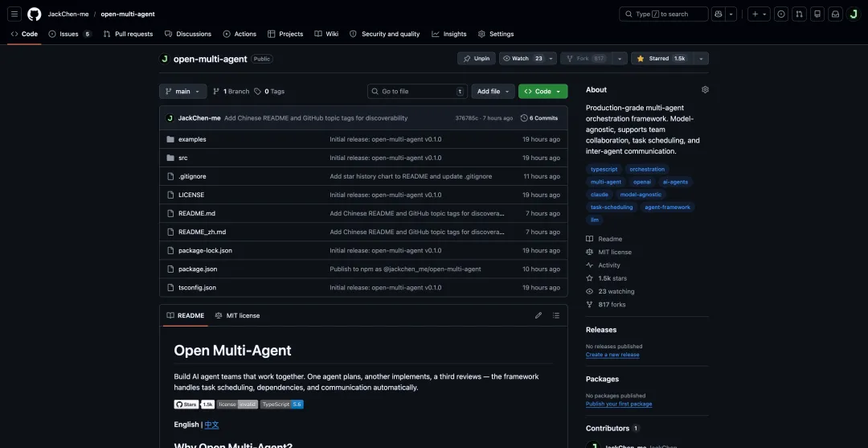Open the Copilot icon in header
The image size is (868, 448).
718,14
